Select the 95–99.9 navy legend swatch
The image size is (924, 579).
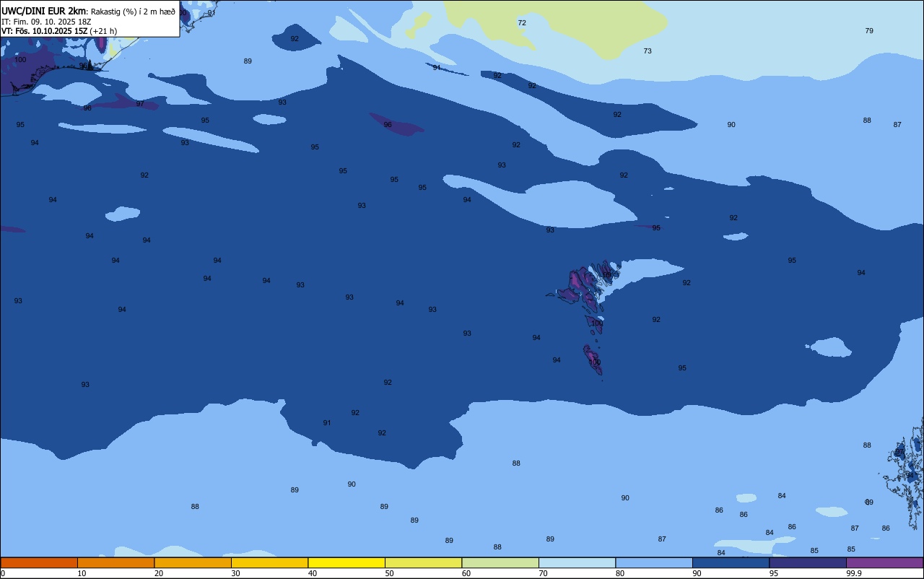click(808, 562)
